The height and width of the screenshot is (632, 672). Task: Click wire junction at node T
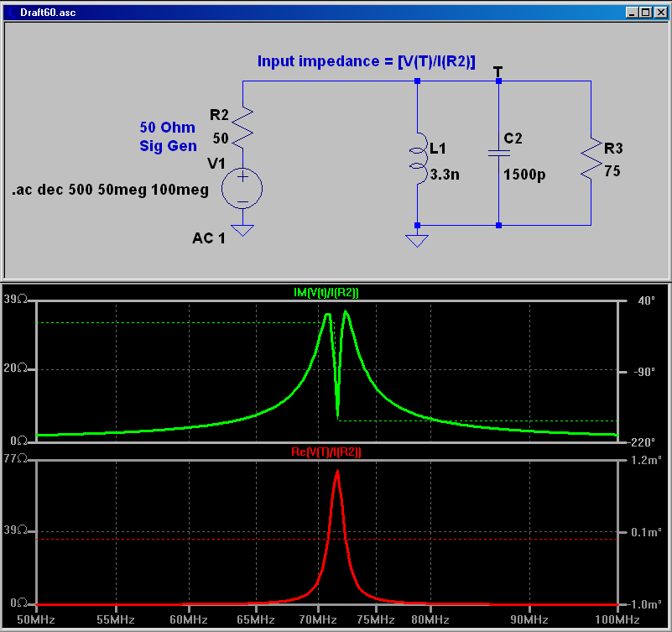[x=498, y=81]
